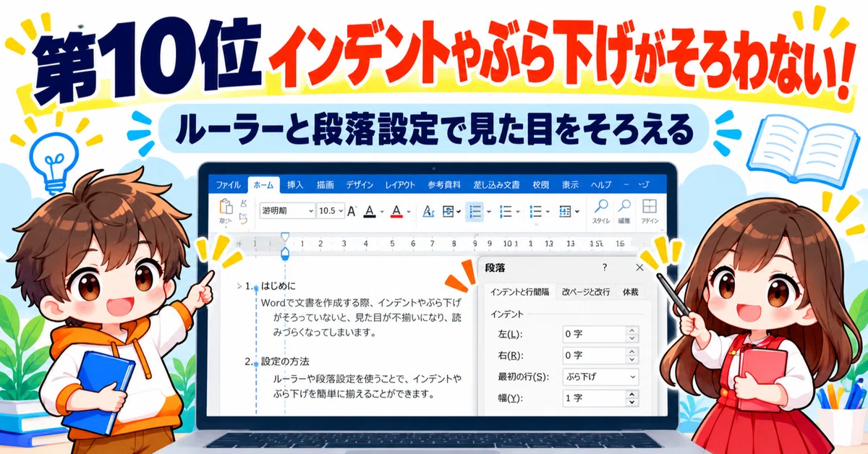The image size is (868, 454).
Task: Click the boxed icon left of the bullet list
Action: (448, 211)
